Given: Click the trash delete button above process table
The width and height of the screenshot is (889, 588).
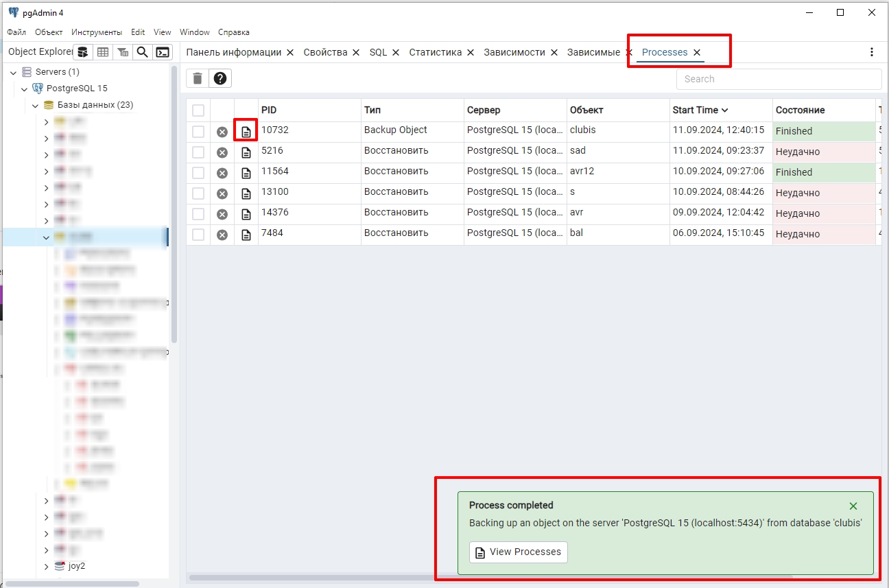Looking at the screenshot, I should point(198,78).
